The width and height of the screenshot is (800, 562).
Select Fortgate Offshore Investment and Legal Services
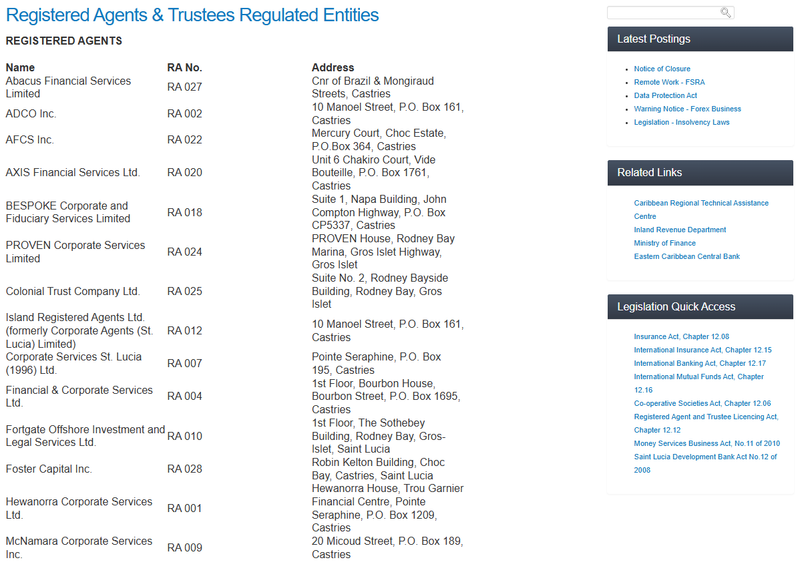point(85,436)
